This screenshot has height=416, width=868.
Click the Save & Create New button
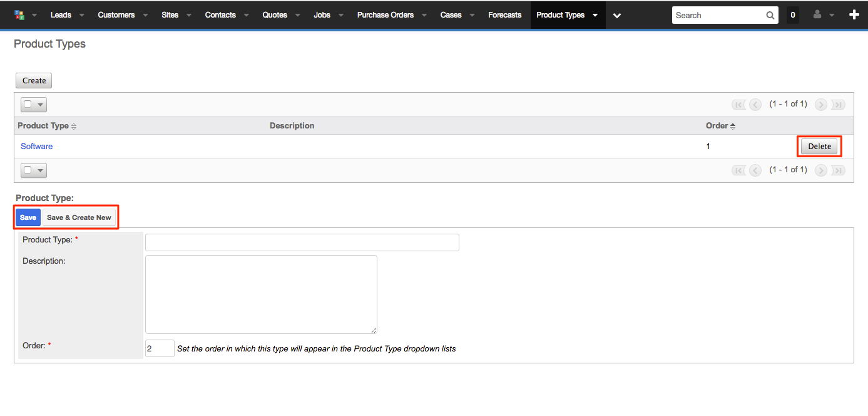tap(79, 217)
